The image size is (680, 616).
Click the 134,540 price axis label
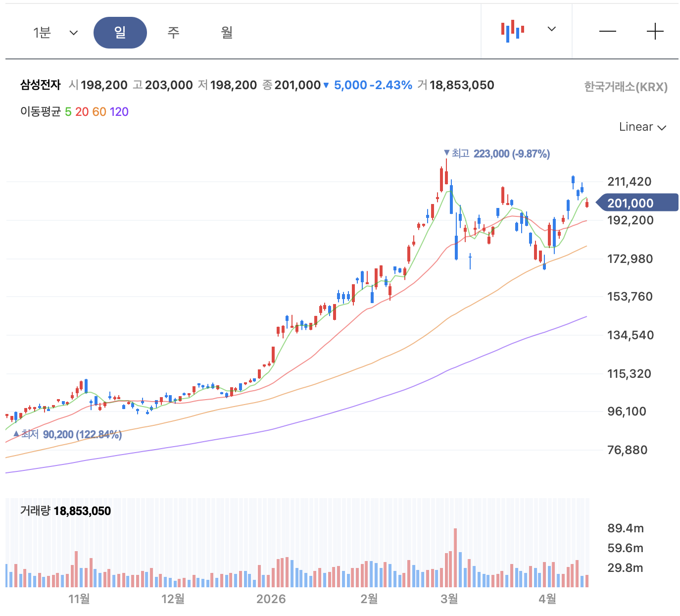pos(631,335)
